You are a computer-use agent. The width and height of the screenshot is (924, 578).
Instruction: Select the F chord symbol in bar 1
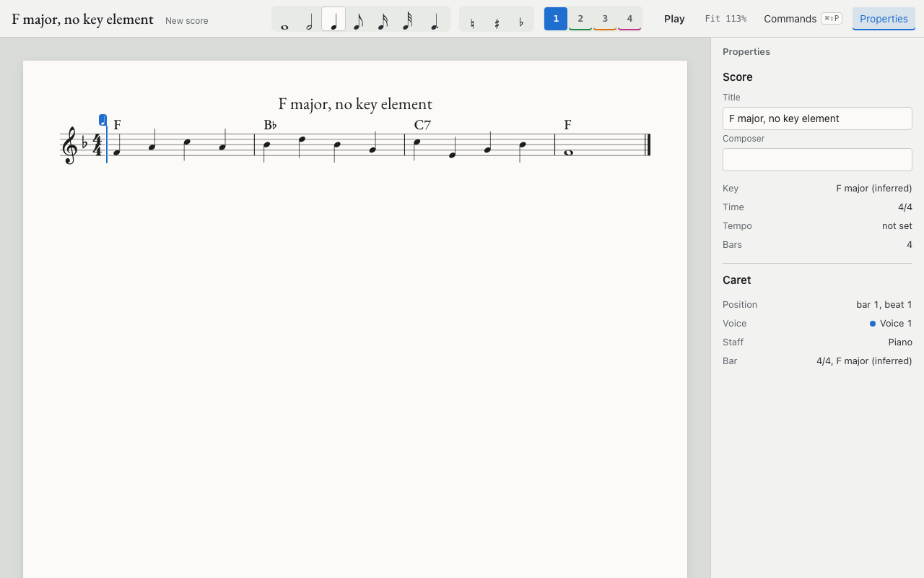(x=117, y=125)
